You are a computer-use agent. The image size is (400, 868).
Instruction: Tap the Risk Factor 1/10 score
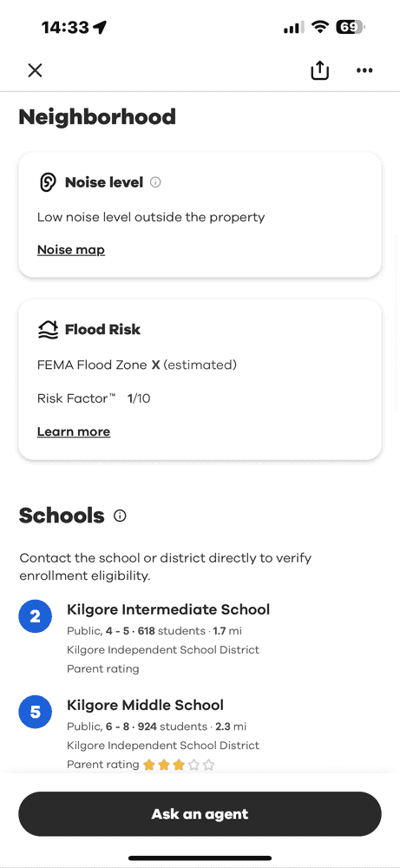139,398
